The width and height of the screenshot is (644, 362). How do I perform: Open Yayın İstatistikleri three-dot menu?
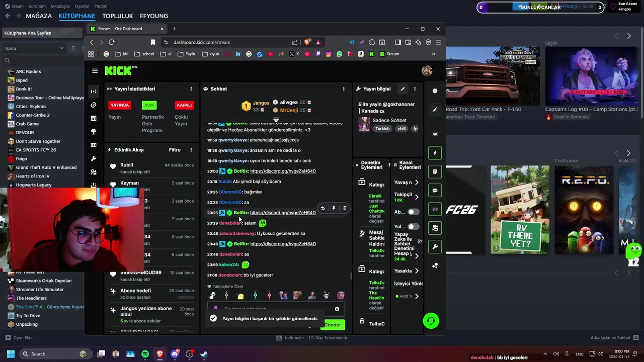point(191,89)
